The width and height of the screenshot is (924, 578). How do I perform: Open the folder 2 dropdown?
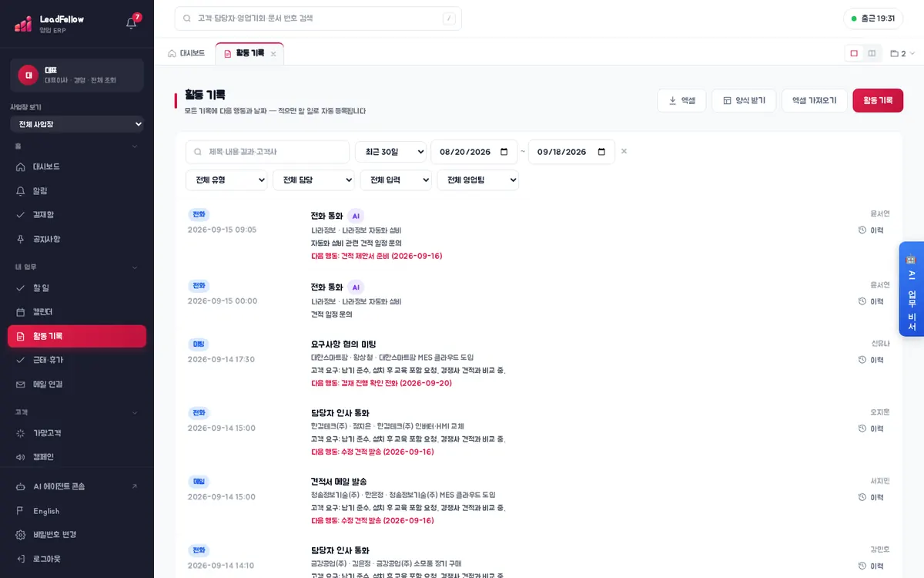(x=902, y=54)
